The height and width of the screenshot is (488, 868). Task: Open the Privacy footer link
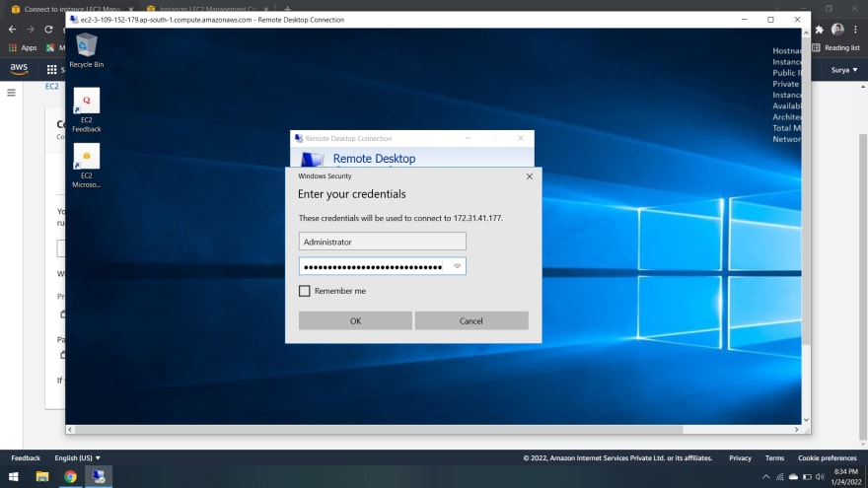coord(740,458)
